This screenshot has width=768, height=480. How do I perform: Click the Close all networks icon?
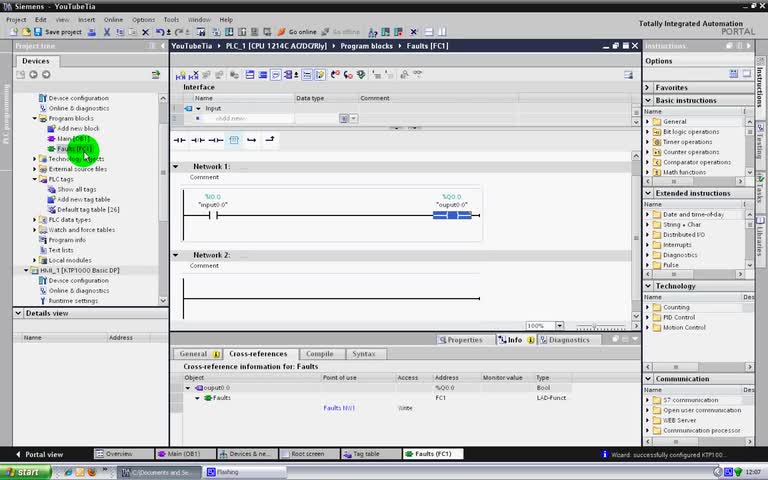[x=263, y=75]
